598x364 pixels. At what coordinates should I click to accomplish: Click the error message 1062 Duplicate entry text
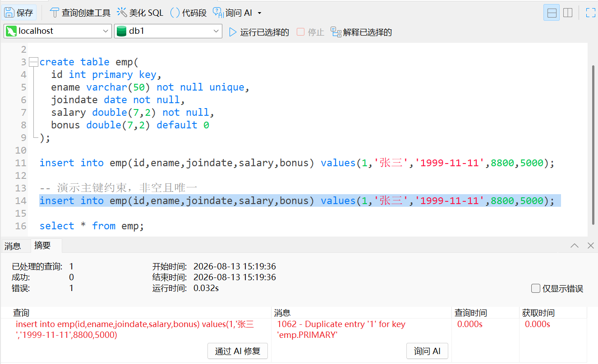[x=341, y=329]
